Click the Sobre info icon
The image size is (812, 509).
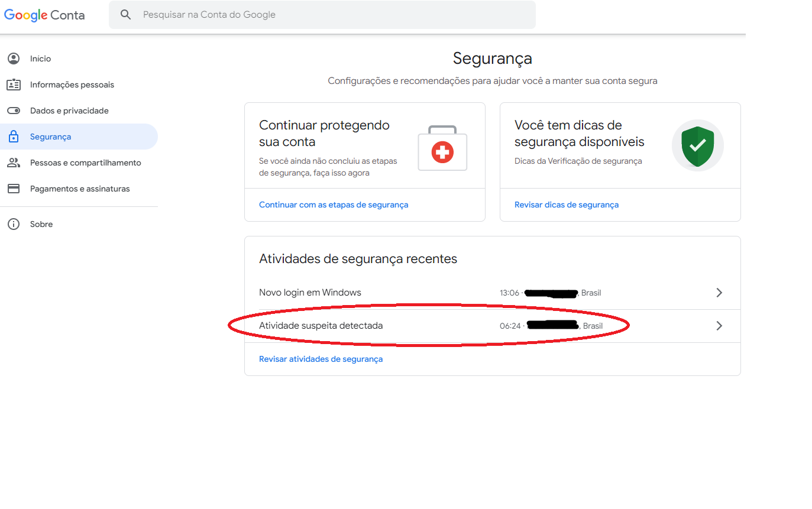[14, 224]
